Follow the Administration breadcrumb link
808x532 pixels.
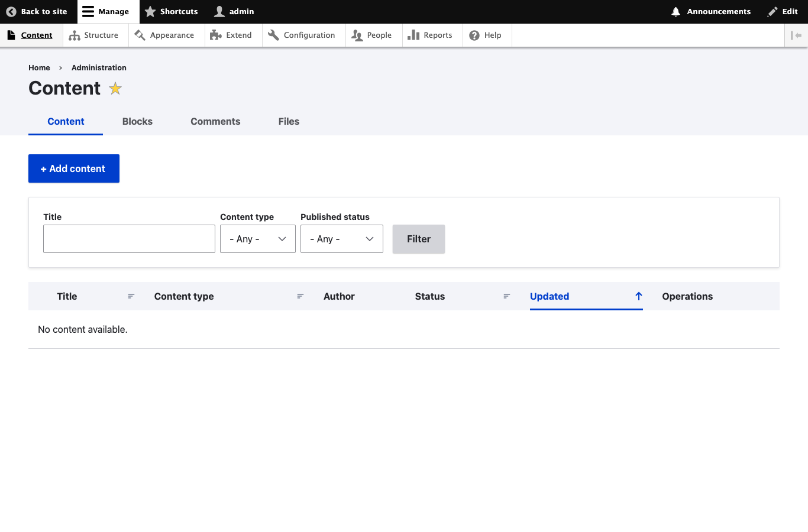(x=99, y=68)
